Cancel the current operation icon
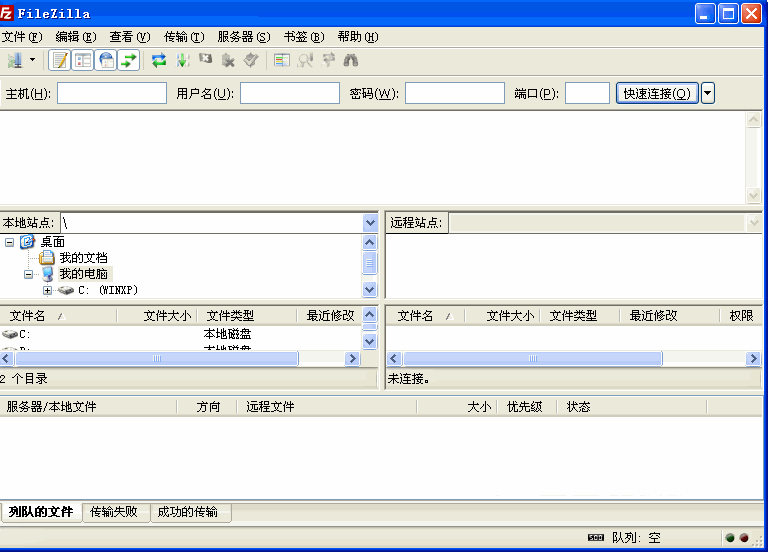The image size is (769, 553). click(205, 59)
